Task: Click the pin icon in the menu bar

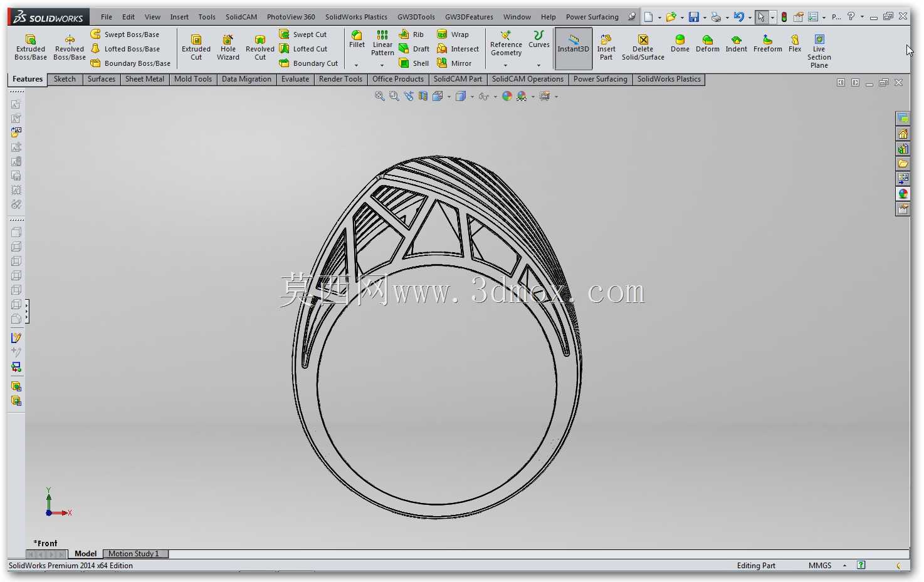Action: (631, 17)
